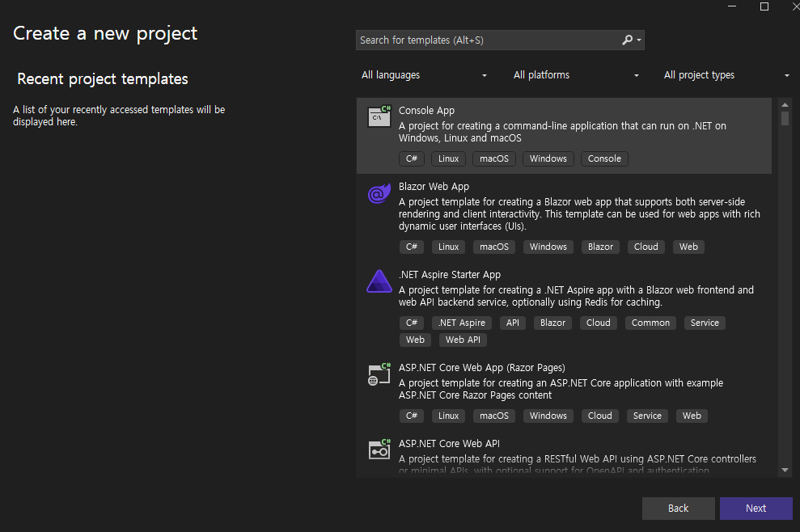Viewport: 800px width, 532px height.
Task: Click the template list scroll up arrow
Action: pos(785,104)
